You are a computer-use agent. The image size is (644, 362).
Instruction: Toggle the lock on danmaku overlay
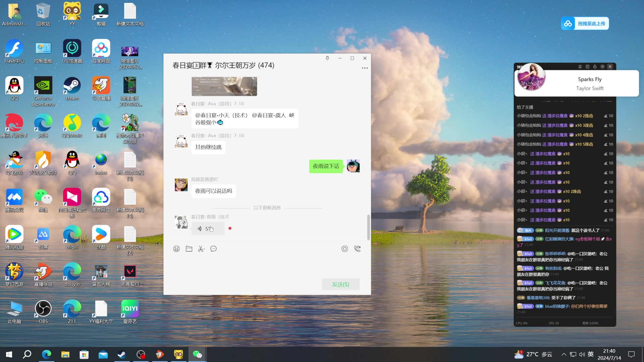pyautogui.click(x=595, y=67)
